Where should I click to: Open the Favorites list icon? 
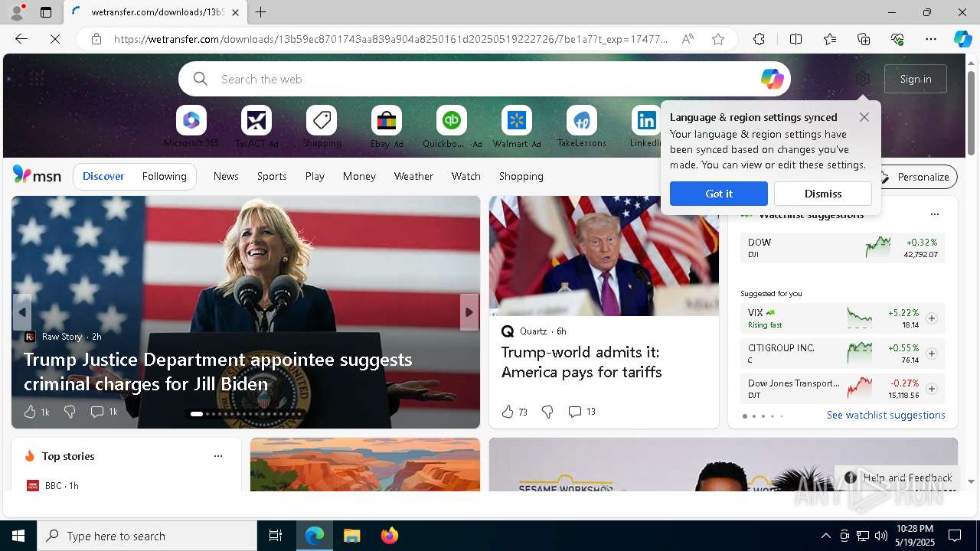click(830, 39)
